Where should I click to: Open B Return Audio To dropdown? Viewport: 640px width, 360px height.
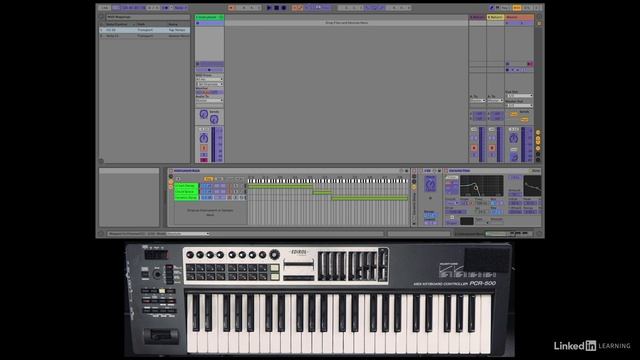point(495,100)
